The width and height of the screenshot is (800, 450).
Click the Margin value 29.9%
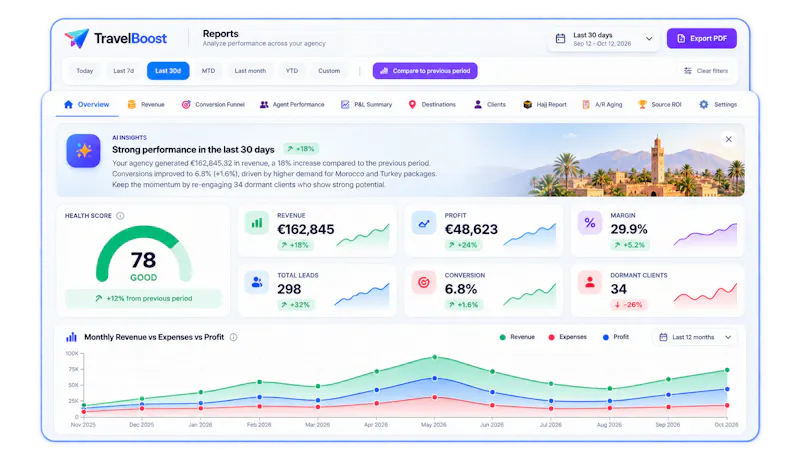(x=629, y=230)
